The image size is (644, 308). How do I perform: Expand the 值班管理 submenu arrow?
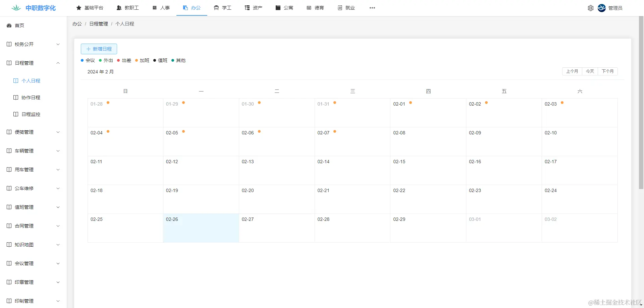coord(58,207)
